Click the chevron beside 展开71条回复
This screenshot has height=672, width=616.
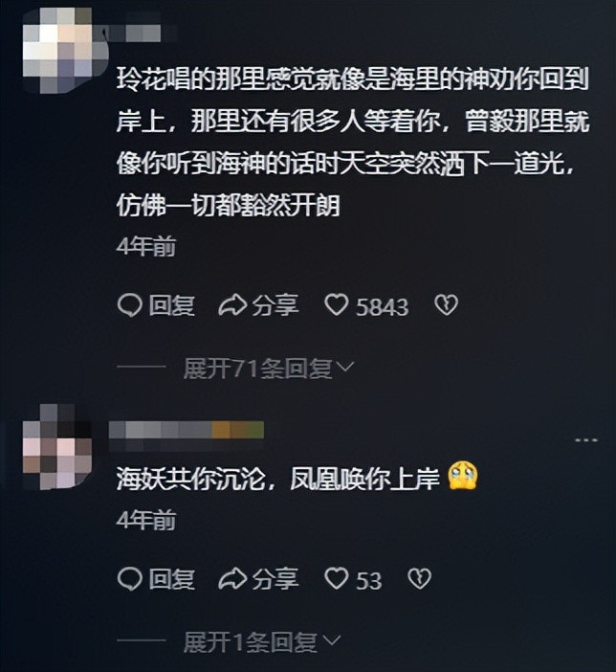[x=345, y=367]
